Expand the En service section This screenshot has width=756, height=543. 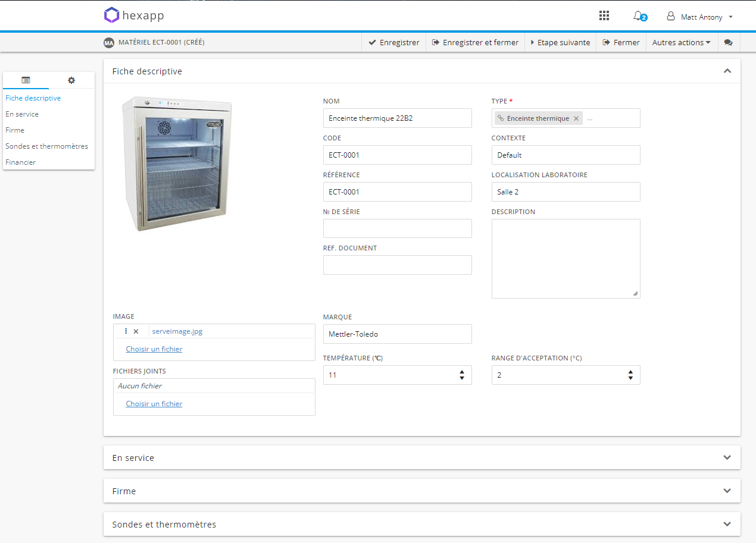[x=727, y=457]
